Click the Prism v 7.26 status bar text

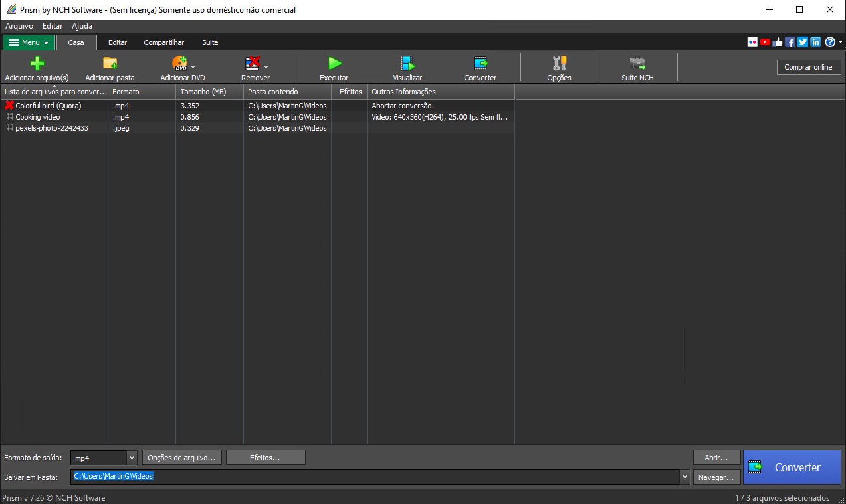[x=53, y=498]
